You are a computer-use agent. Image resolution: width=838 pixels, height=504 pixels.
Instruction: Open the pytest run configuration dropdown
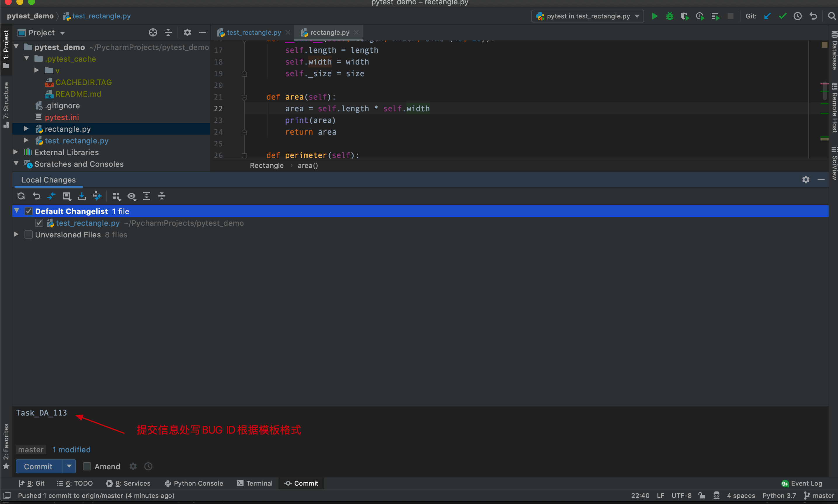[588, 16]
